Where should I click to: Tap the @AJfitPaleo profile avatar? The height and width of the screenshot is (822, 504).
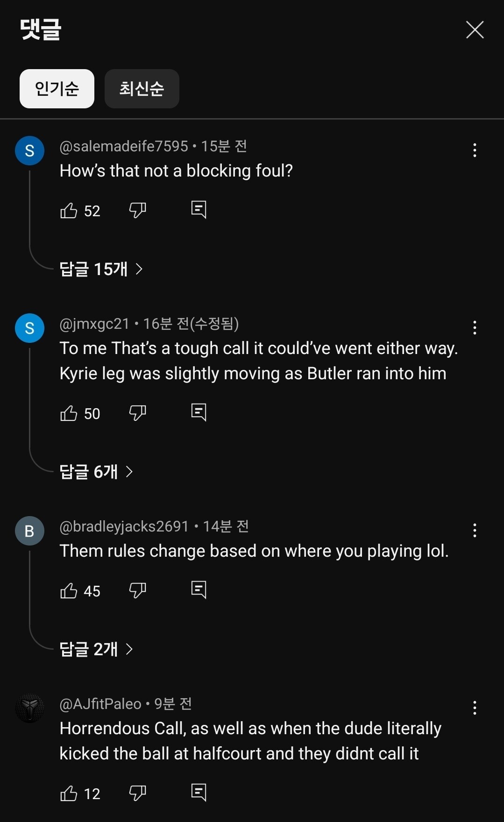pyautogui.click(x=29, y=709)
